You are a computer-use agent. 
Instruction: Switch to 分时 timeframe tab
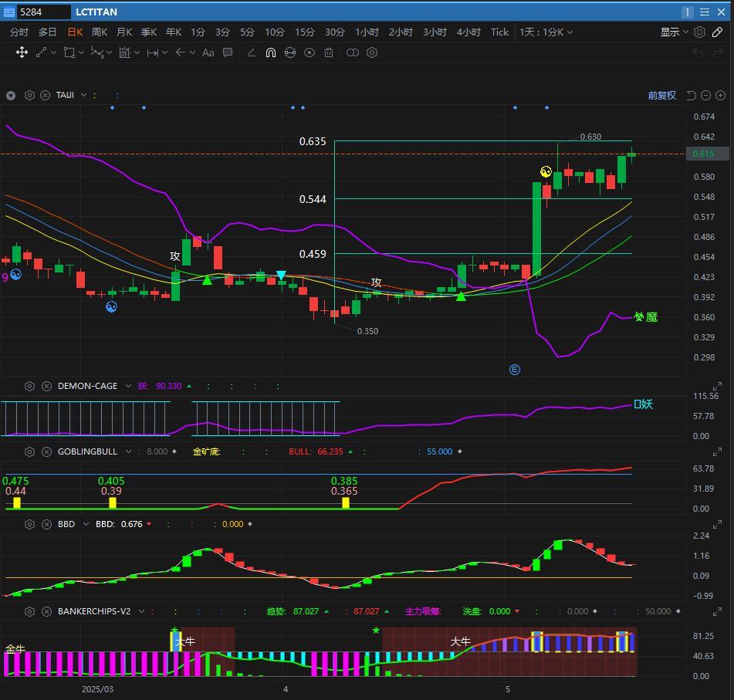point(19,32)
